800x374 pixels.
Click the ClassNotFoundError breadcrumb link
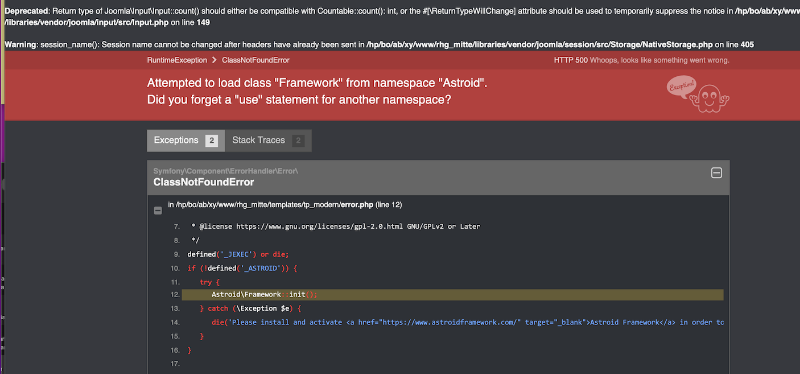(256, 60)
